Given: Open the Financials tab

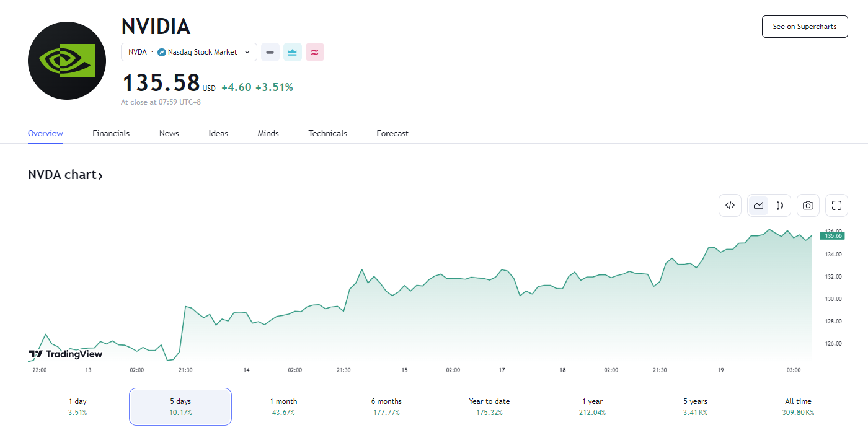Looking at the screenshot, I should [x=111, y=133].
